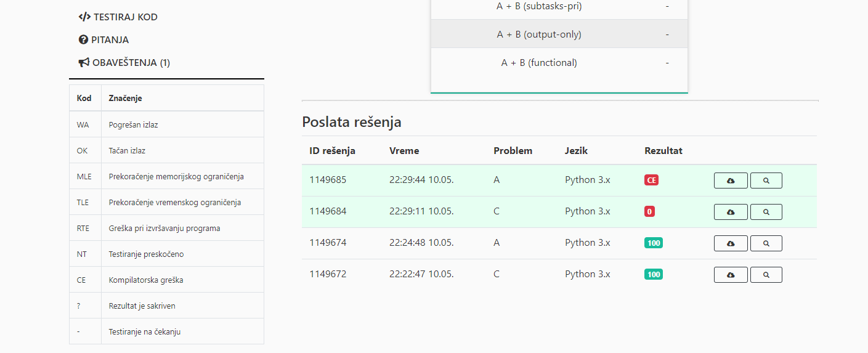Download solution 1149674 using cloud icon
This screenshot has height=353, width=868.
point(731,243)
